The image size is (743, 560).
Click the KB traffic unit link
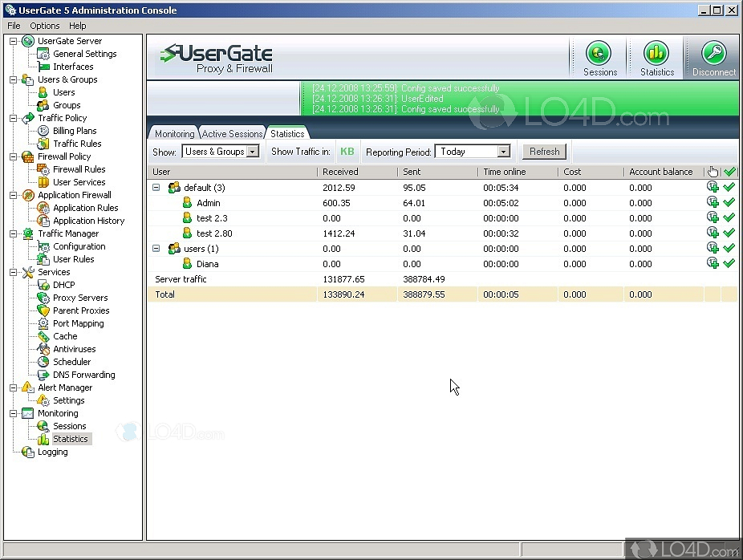347,152
